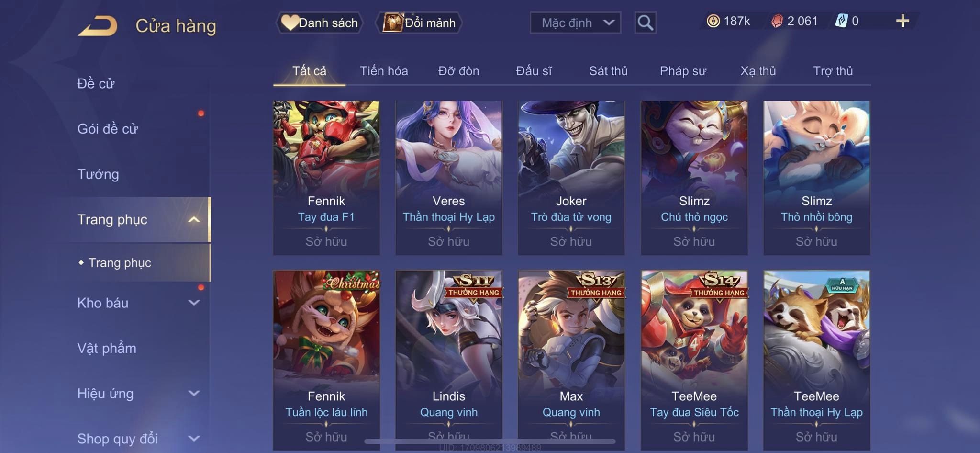Go to Gói đề cử in sidebar
Viewport: 980px width, 453px height.
(x=108, y=129)
